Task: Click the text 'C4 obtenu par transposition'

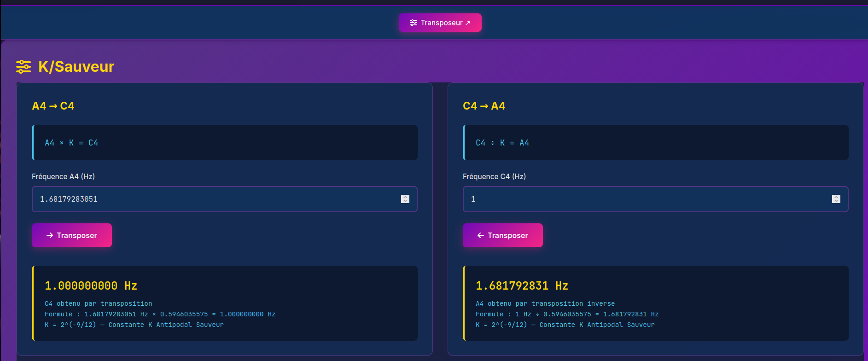Action: point(99,303)
